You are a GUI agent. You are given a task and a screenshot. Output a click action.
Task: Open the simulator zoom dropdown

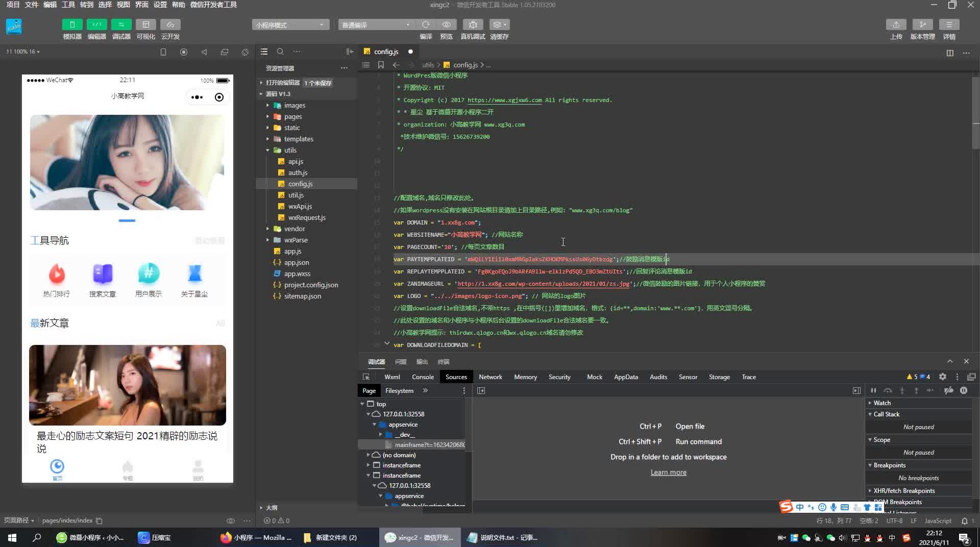tap(23, 52)
